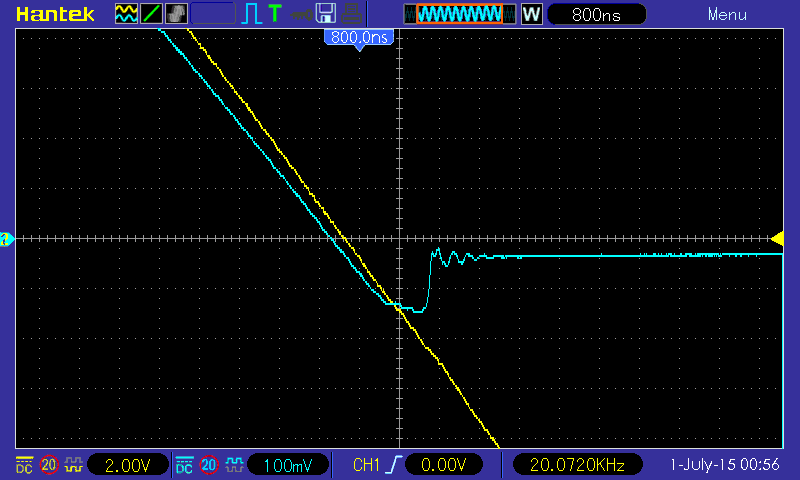Click the 1-July-15 00:56 date display

point(724,465)
